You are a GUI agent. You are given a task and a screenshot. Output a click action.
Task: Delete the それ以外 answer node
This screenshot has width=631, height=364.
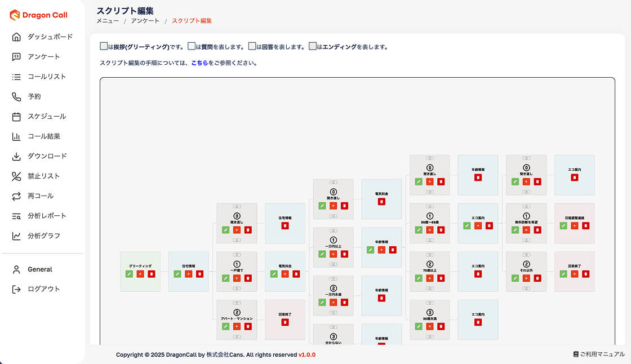[x=537, y=278]
